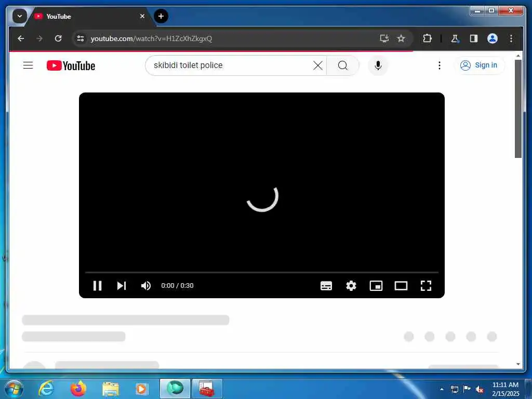Skip to the next video
The width and height of the screenshot is (532, 399).
[122, 286]
